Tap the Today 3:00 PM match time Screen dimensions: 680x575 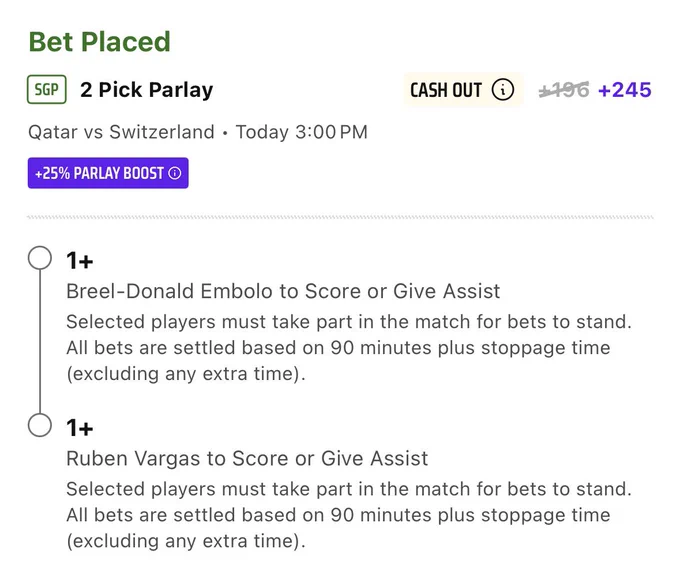[x=301, y=132]
